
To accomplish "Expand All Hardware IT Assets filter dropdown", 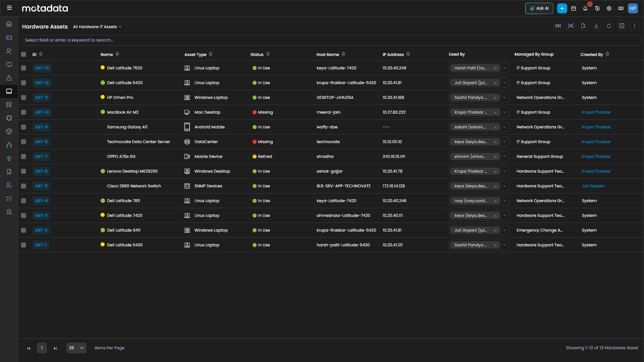I will point(97,27).
